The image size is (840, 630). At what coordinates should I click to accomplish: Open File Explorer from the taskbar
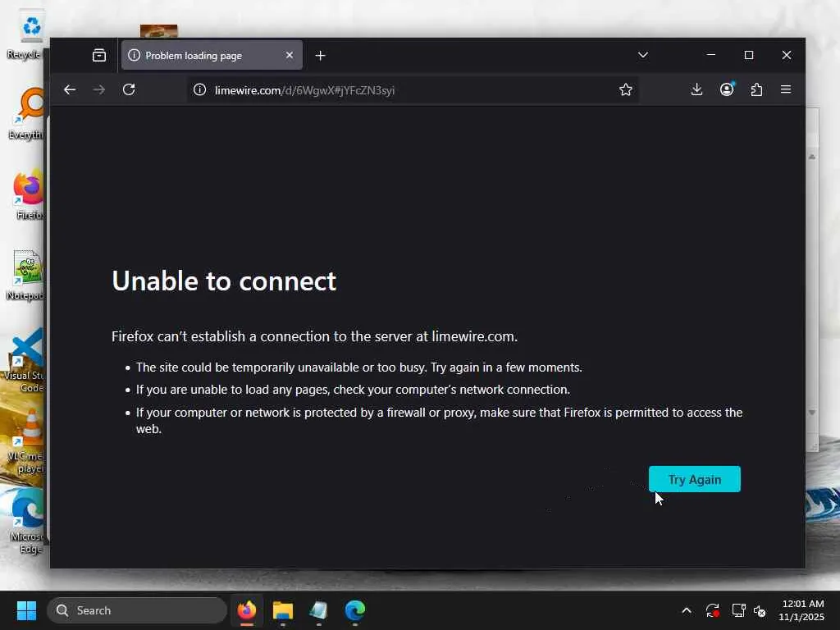click(283, 610)
